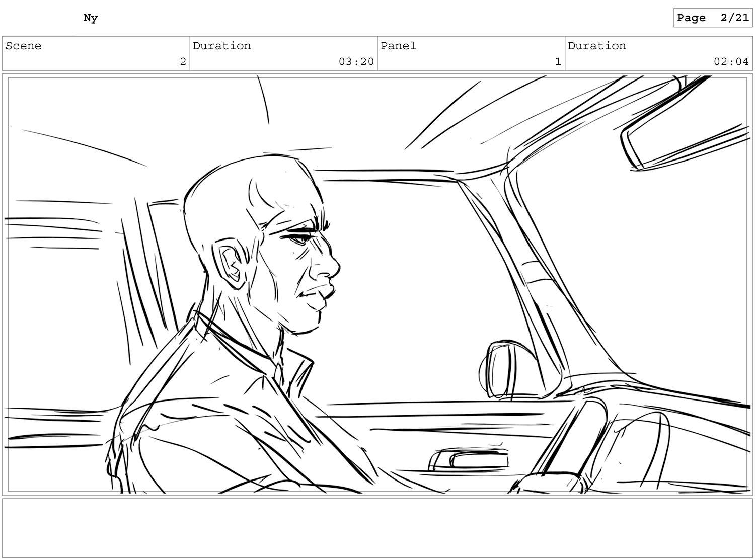The image size is (755, 560).
Task: Select the Panel label in the header
Action: point(398,46)
